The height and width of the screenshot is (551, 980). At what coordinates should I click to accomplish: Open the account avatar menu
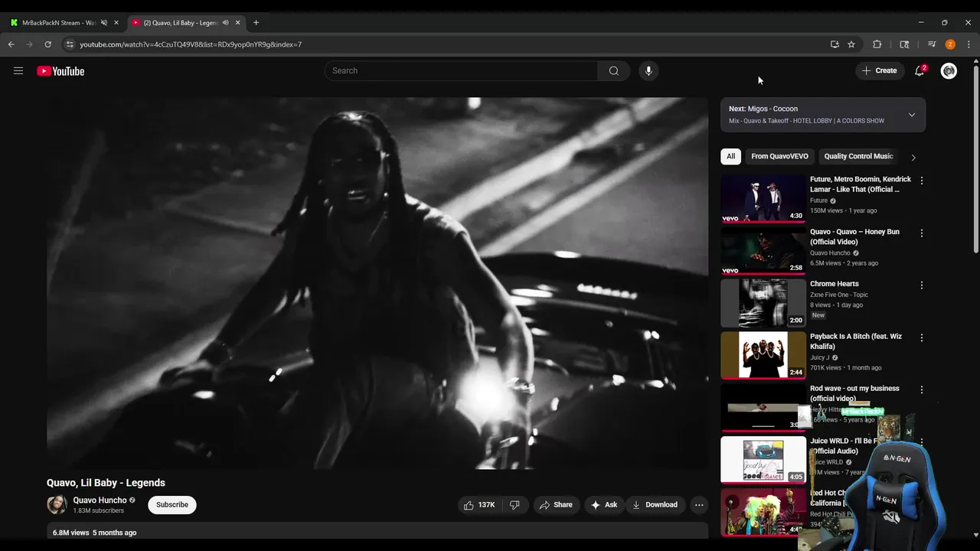[949, 71]
